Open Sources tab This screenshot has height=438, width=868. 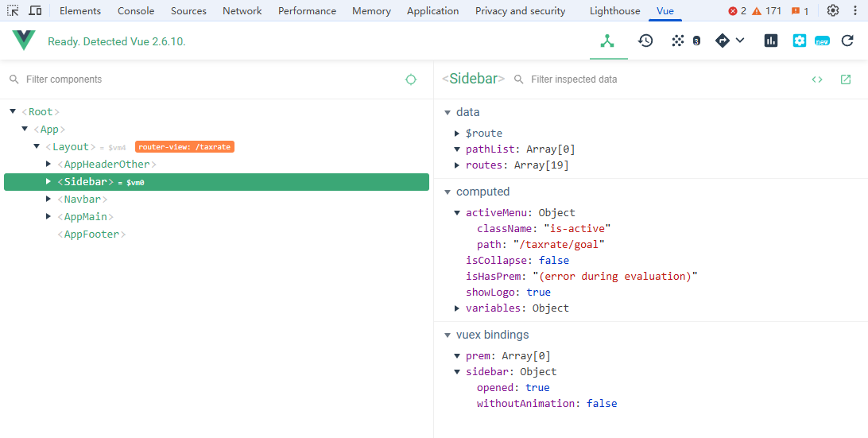tap(188, 11)
